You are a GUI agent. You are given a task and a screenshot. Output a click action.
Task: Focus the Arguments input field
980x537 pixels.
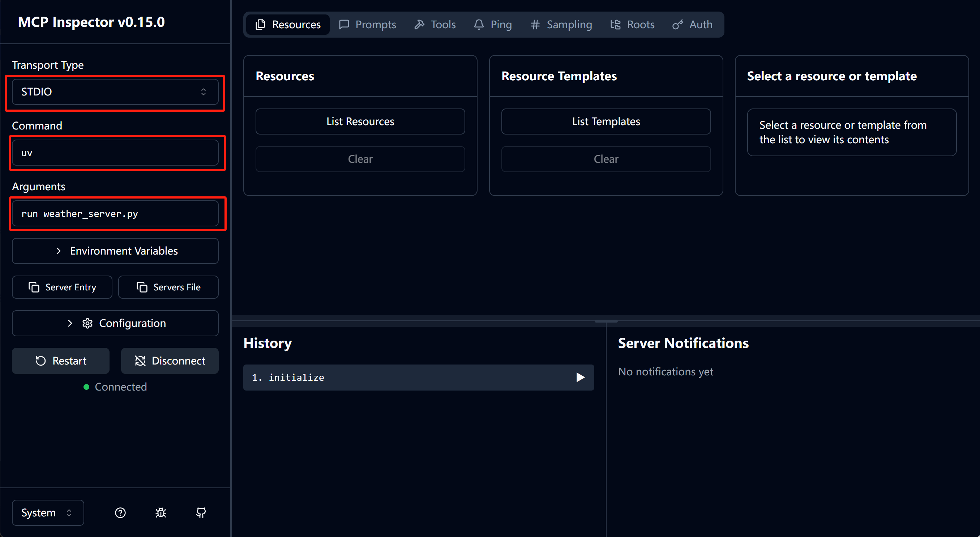point(115,213)
